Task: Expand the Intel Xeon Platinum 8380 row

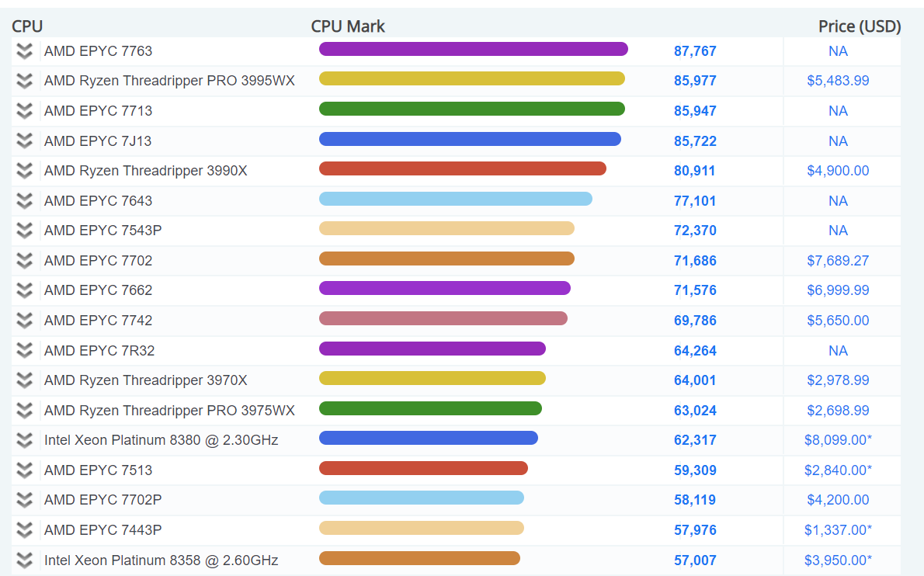Action: click(x=25, y=440)
